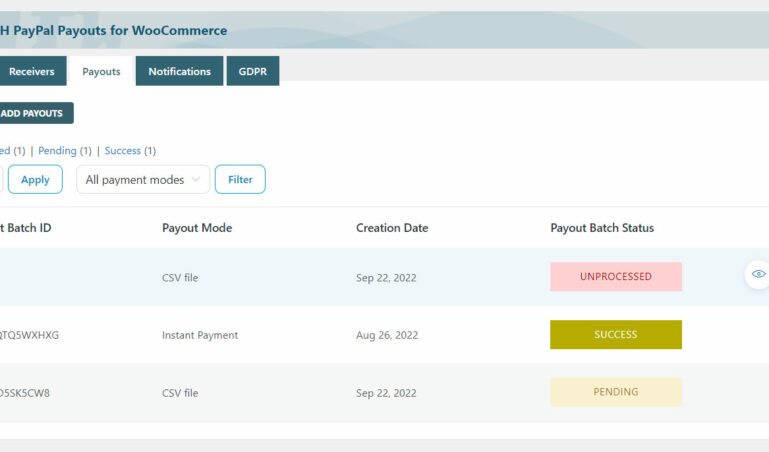Click the Payout Batch Status column header

[x=602, y=228]
